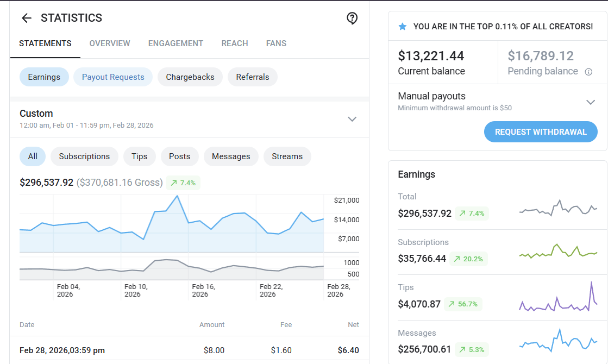Screen dimensions: 608x364
Task: Click the $16,789.12 pending balance
Action: coord(541,56)
